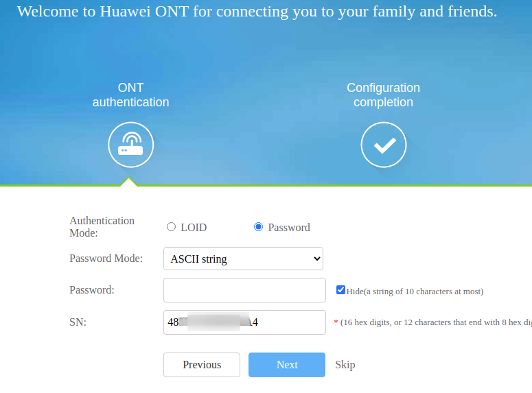Click the Password input field

click(244, 290)
